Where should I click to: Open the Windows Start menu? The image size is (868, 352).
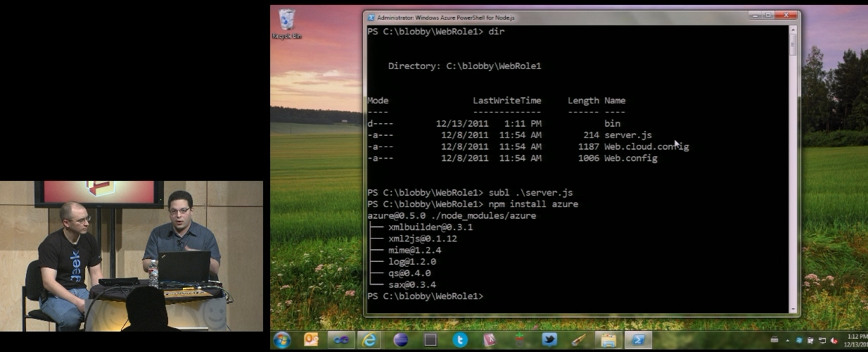pyautogui.click(x=282, y=340)
